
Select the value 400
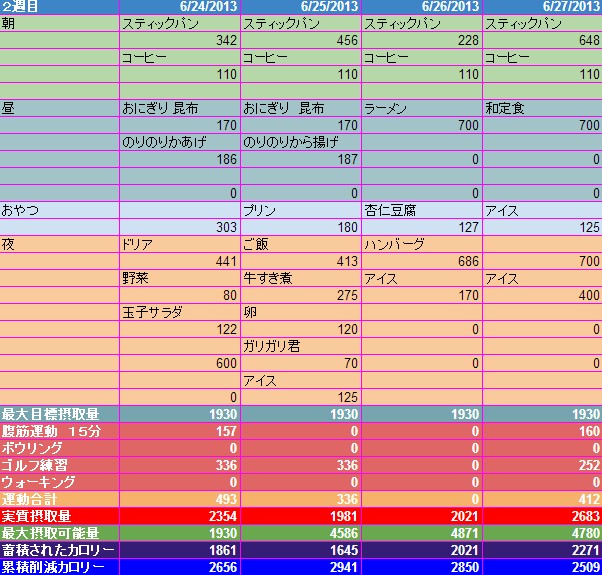[543, 295]
